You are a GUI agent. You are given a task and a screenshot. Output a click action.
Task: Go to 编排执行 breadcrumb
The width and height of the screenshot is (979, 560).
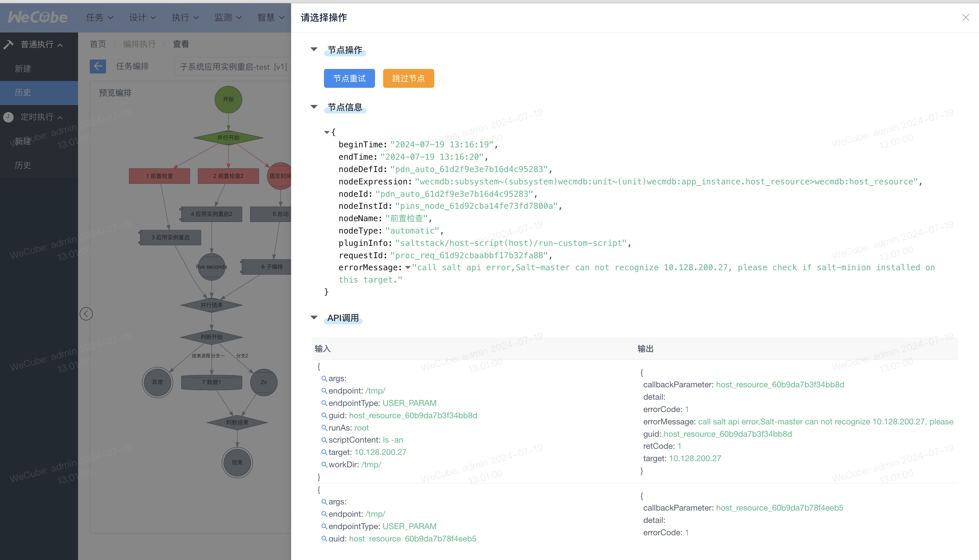139,44
